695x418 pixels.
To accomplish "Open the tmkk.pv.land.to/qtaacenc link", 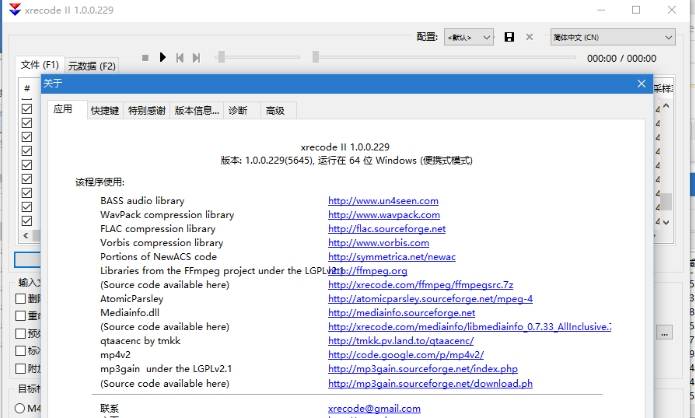I will (401, 341).
